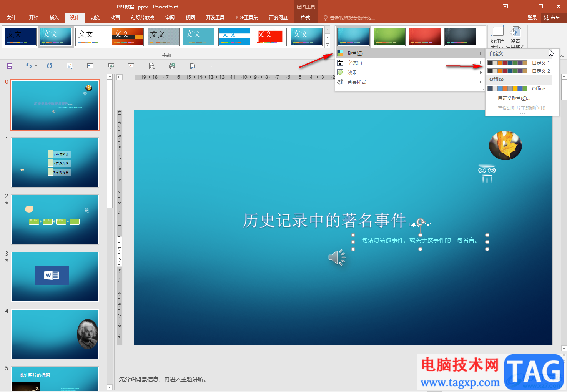Viewport: 567px width, 392px height.
Task: Apply the white plain theme thumbnail
Action: click(x=91, y=37)
